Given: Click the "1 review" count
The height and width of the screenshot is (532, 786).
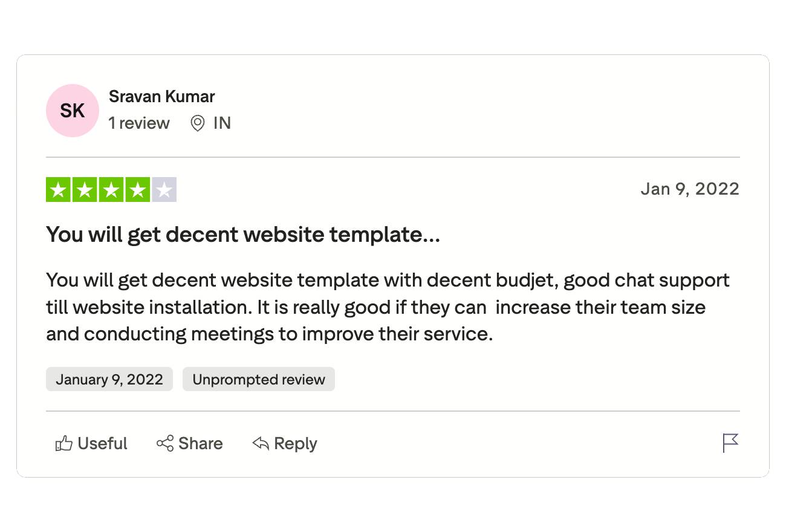Looking at the screenshot, I should pyautogui.click(x=139, y=123).
